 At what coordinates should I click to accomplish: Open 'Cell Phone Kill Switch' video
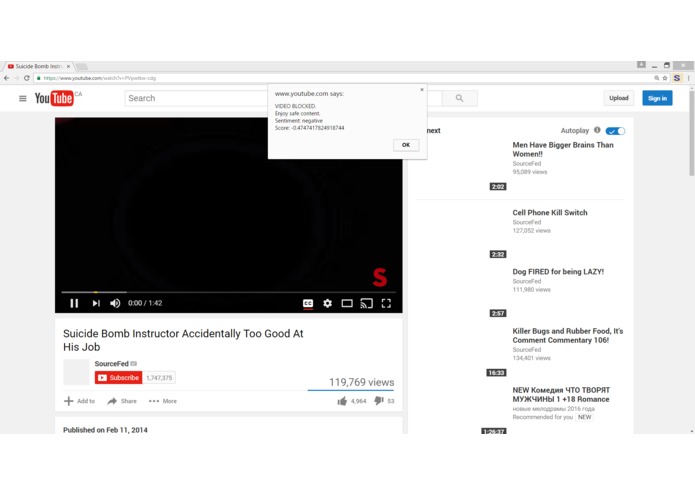[550, 213]
